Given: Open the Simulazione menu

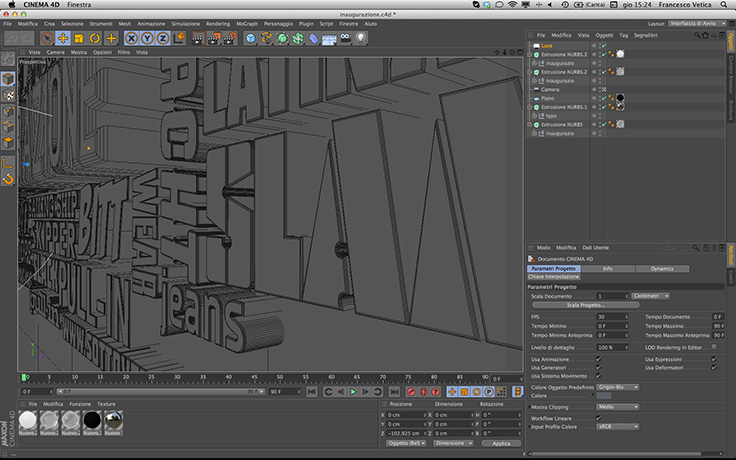Looking at the screenshot, I should coord(185,24).
